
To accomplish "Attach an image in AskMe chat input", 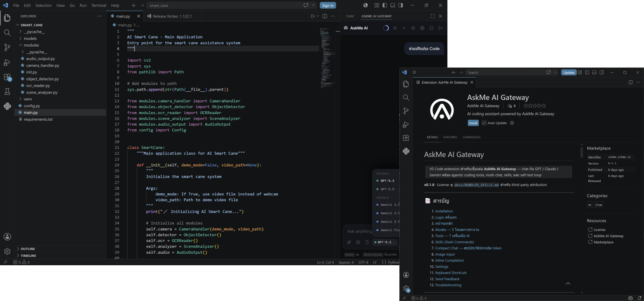I will 358,242.
